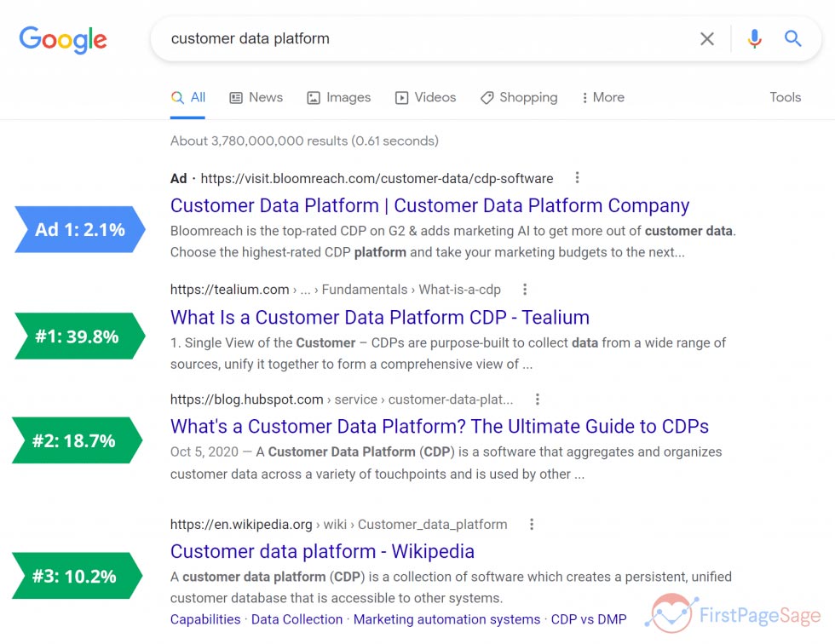Switch to the Videos tab
Image resolution: width=835 pixels, height=644 pixels.
point(425,97)
